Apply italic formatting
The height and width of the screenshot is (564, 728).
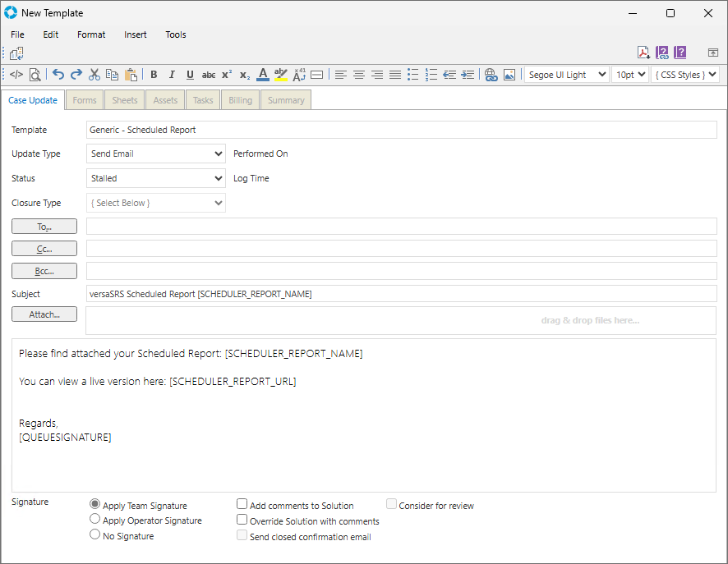[172, 75]
